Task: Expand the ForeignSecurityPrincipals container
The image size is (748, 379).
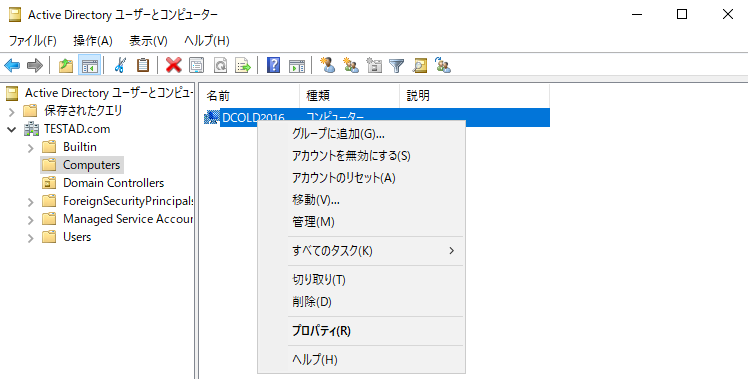Action: pos(31,202)
